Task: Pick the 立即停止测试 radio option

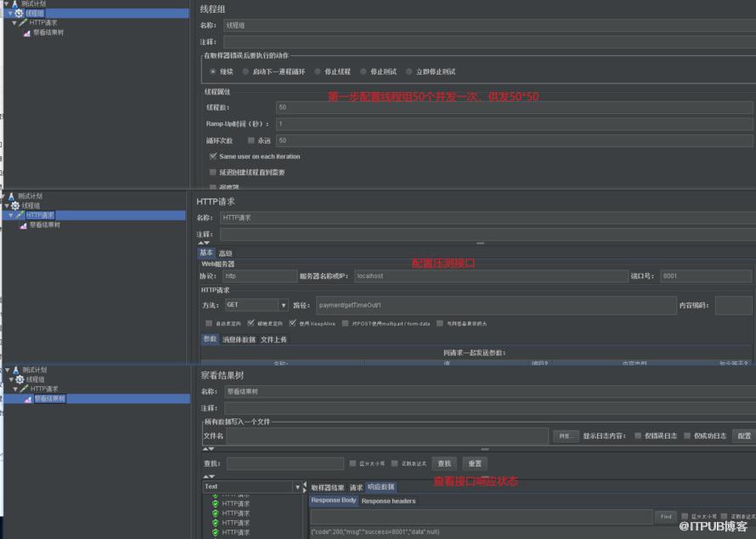Action: (x=409, y=71)
